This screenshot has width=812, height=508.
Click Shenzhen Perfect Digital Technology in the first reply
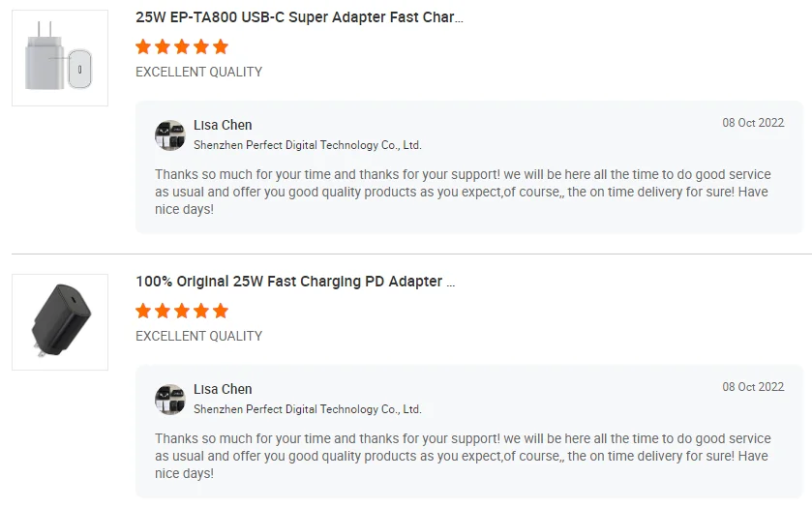(307, 145)
